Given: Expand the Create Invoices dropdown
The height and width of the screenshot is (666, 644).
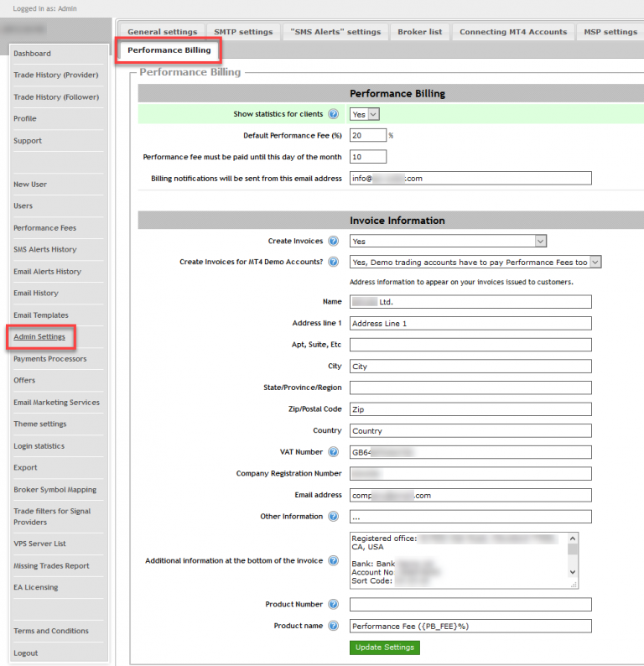Looking at the screenshot, I should 448,242.
